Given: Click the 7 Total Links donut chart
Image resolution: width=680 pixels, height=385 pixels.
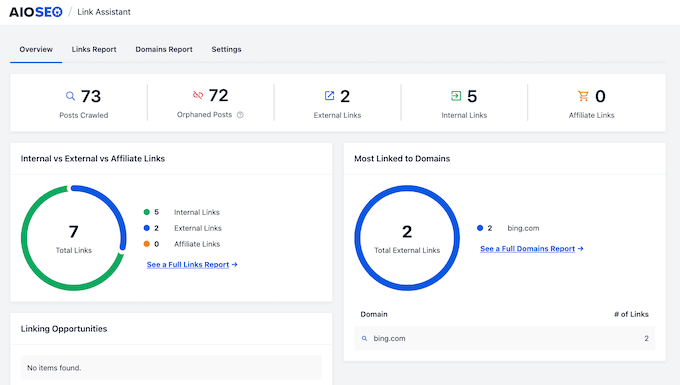Looking at the screenshot, I should click(74, 238).
